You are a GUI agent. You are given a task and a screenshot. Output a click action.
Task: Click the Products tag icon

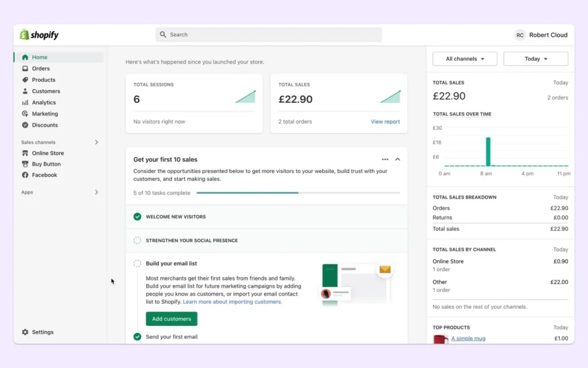25,79
